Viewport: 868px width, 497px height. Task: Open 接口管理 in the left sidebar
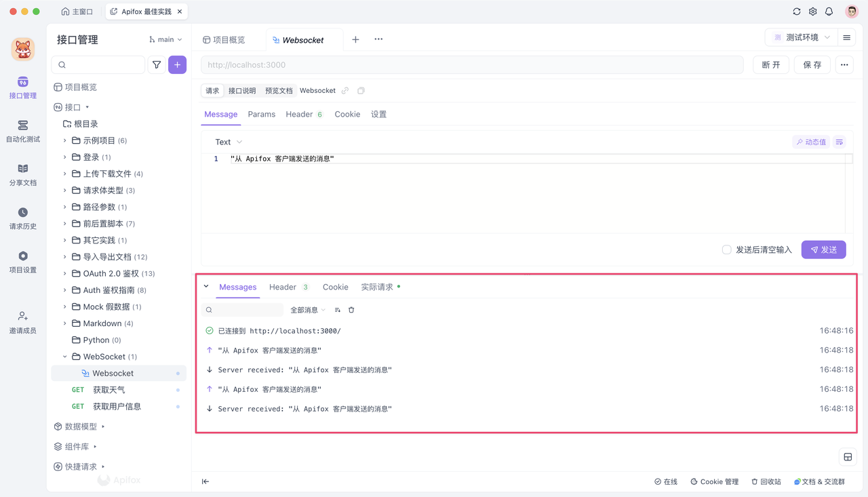click(x=23, y=88)
